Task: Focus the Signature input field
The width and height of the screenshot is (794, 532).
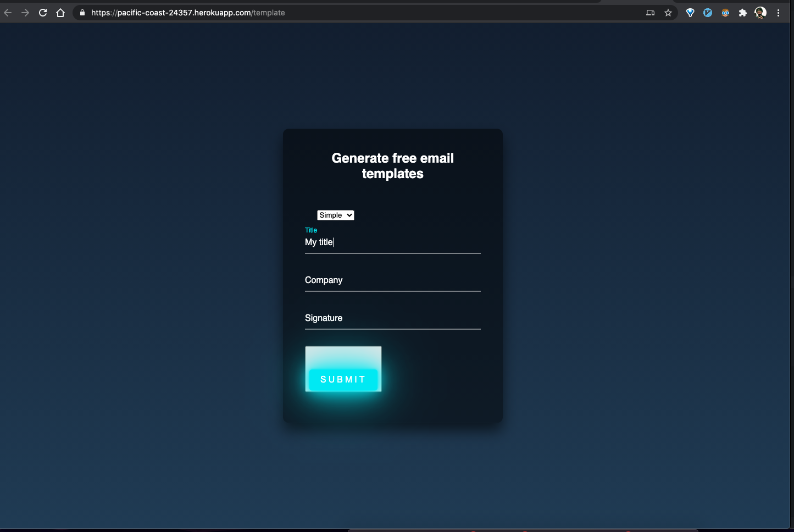Action: pos(393,318)
